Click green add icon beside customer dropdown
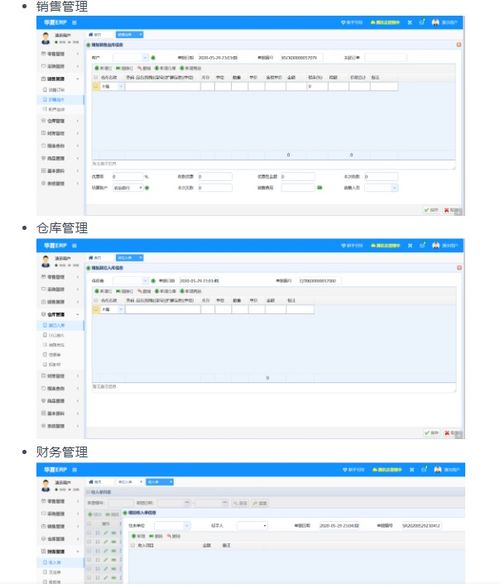500x588 pixels. click(153, 58)
